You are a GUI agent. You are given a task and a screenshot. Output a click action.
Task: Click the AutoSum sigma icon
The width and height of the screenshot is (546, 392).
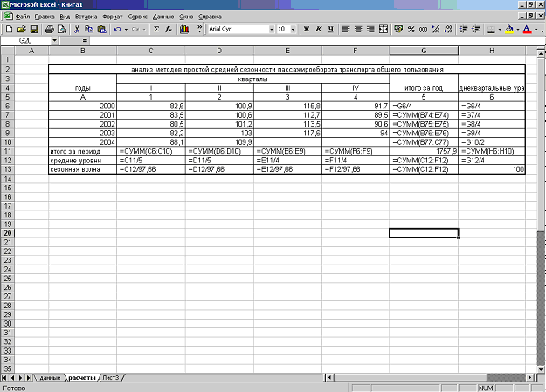pos(156,29)
